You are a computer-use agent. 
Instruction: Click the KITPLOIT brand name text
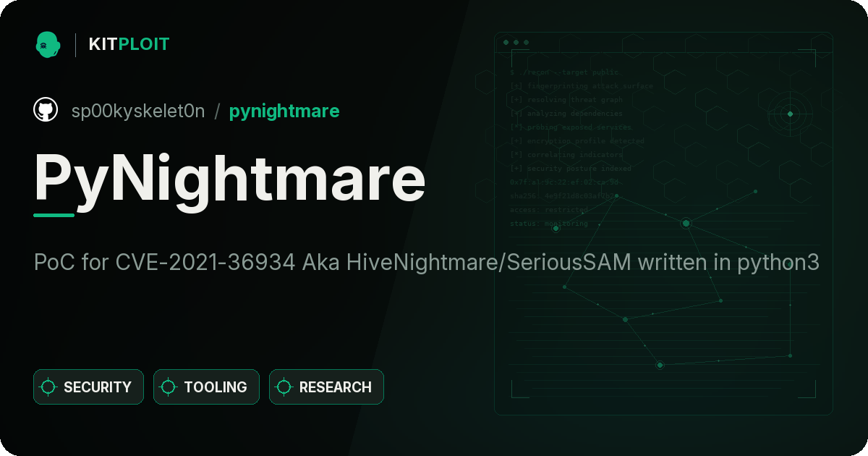[129, 44]
